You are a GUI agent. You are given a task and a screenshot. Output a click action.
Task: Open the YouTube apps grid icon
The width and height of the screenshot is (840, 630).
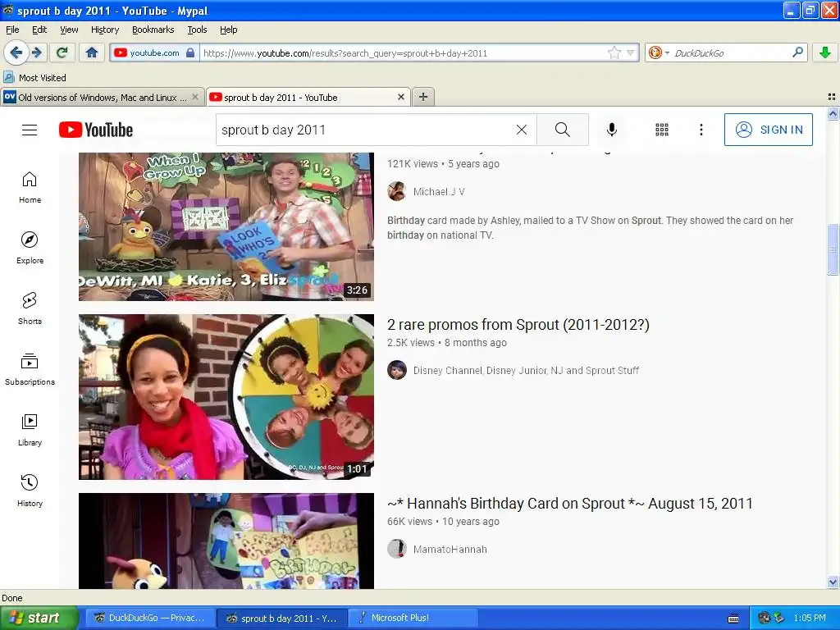[x=662, y=130]
